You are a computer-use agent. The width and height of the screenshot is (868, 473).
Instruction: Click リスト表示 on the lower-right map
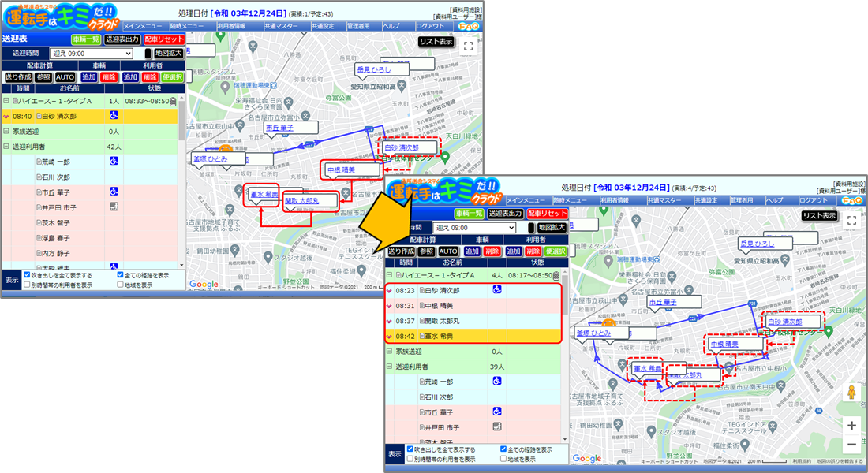click(x=819, y=216)
